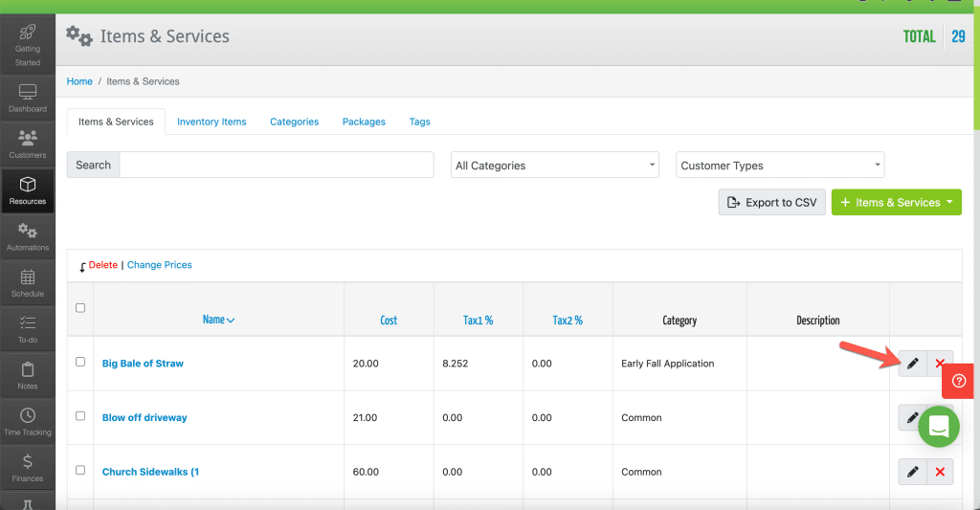The width and height of the screenshot is (980, 510).
Task: Open green chat bubble widget
Action: pyautogui.click(x=938, y=426)
